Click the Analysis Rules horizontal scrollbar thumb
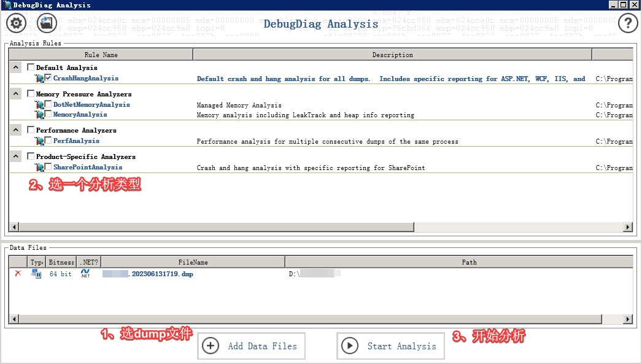The image size is (642, 364). click(x=216, y=227)
